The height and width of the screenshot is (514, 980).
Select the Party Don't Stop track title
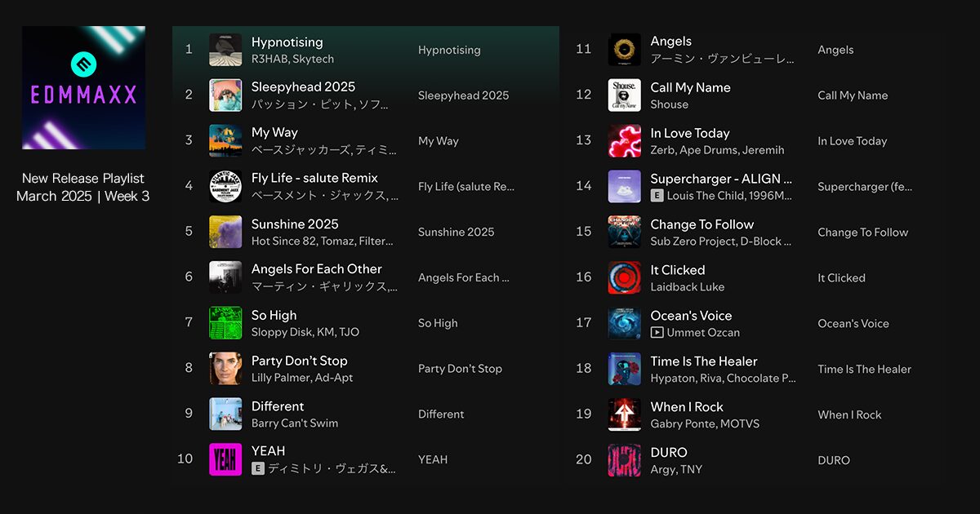[300, 361]
